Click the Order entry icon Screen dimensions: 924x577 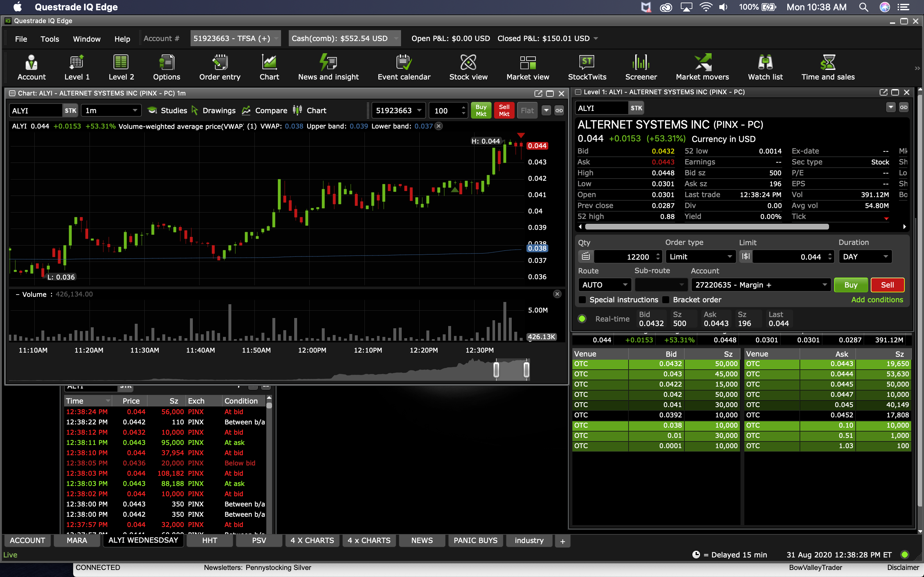point(219,67)
